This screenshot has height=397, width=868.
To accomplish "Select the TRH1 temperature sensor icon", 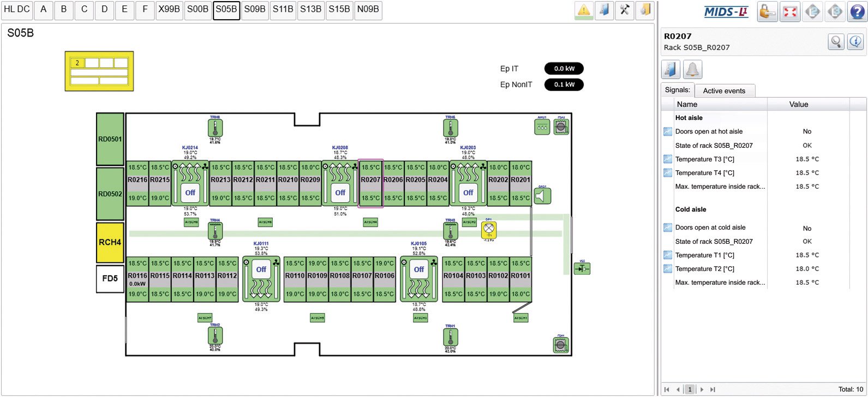I will 450,337.
